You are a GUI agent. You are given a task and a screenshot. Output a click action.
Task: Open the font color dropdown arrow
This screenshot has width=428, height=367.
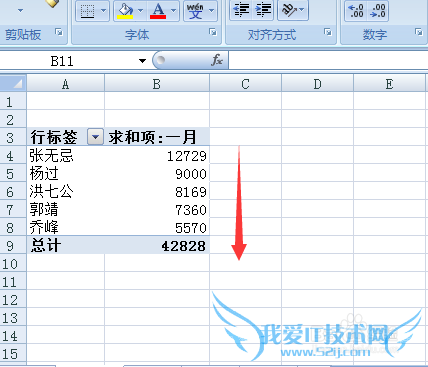pyautogui.click(x=173, y=11)
